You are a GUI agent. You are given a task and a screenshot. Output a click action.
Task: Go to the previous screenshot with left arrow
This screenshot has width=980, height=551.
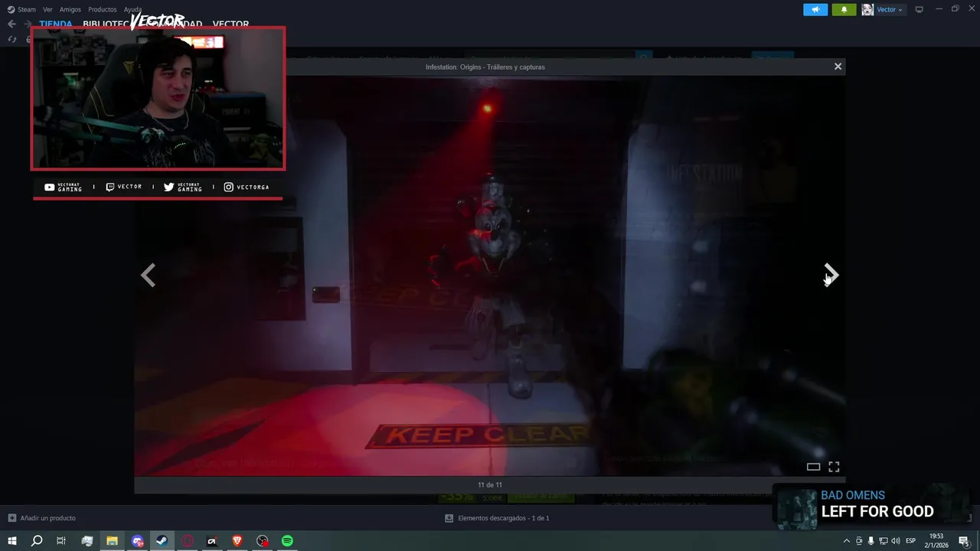[x=149, y=275]
